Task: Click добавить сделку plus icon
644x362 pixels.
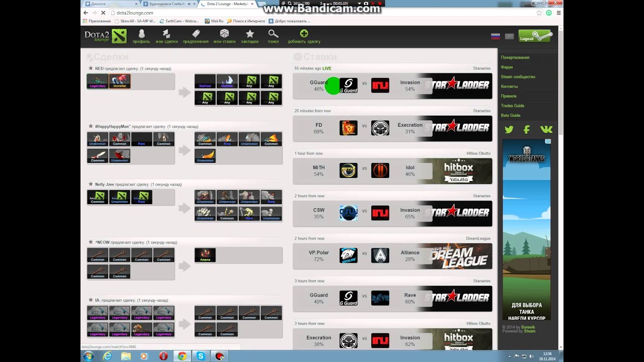Action: tap(304, 36)
